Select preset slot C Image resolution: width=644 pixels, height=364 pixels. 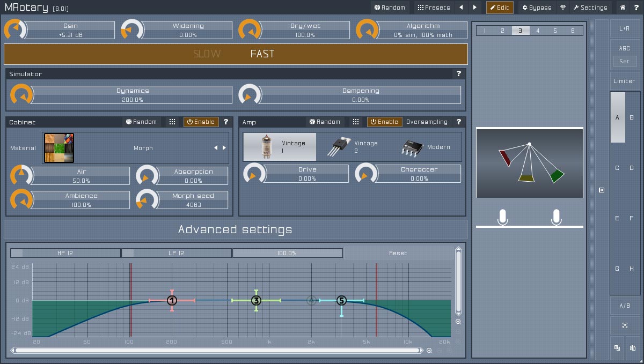(x=617, y=168)
